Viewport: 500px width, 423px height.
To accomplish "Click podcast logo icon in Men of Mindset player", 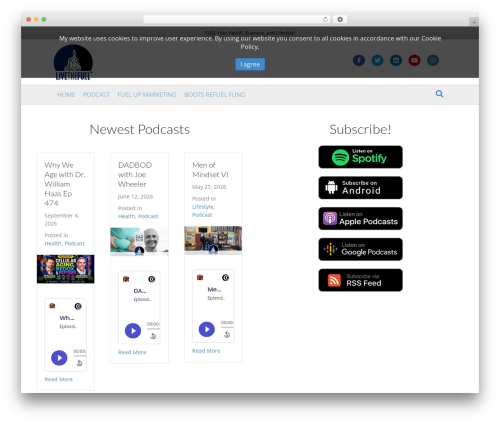I will click(200, 277).
